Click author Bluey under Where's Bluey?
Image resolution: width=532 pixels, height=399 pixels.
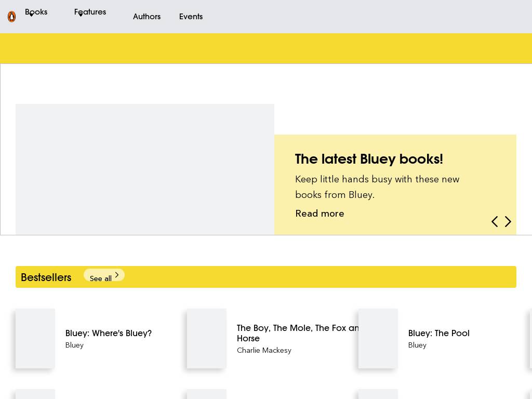tap(74, 345)
